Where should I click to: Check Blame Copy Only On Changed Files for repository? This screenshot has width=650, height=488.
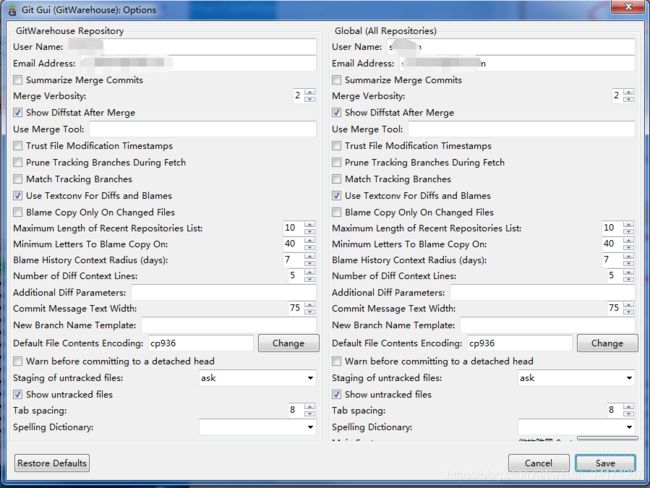point(18,212)
